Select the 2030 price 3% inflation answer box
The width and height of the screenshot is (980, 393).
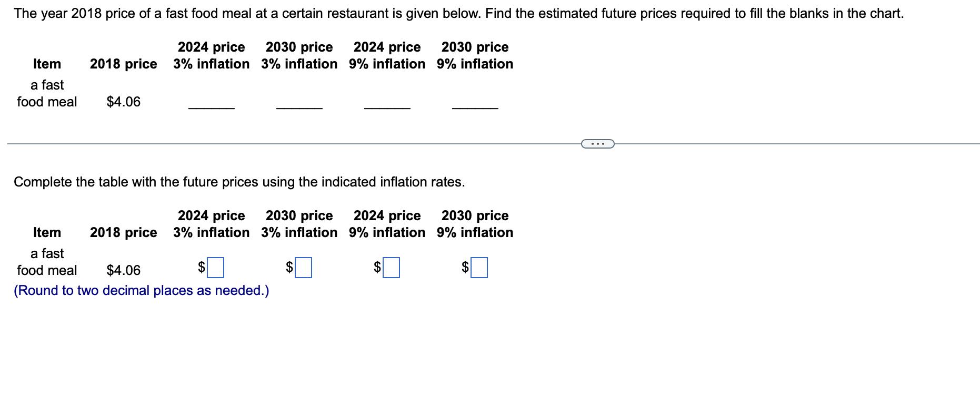click(x=303, y=268)
